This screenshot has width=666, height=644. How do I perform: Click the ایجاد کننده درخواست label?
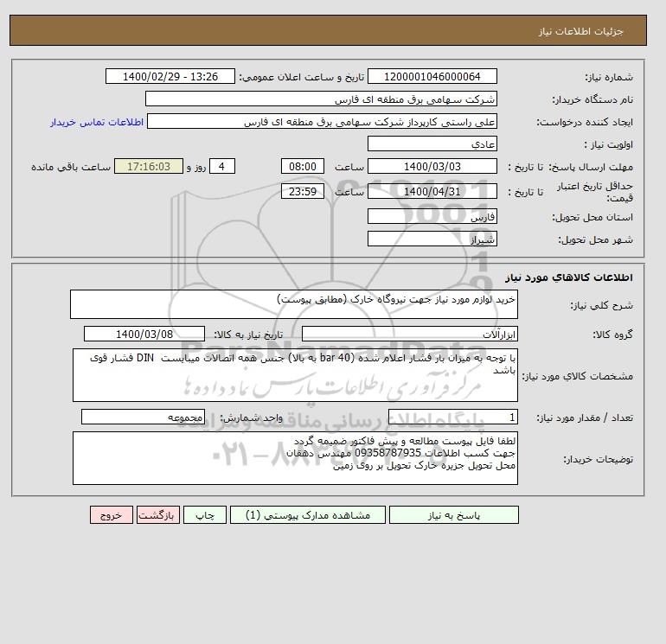tap(585, 122)
